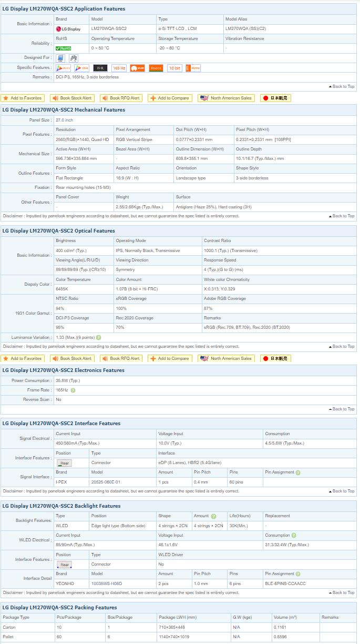Screen dimensions: 360x644
Task: Click panel size value '27.0 inch'
Action: click(x=65, y=120)
